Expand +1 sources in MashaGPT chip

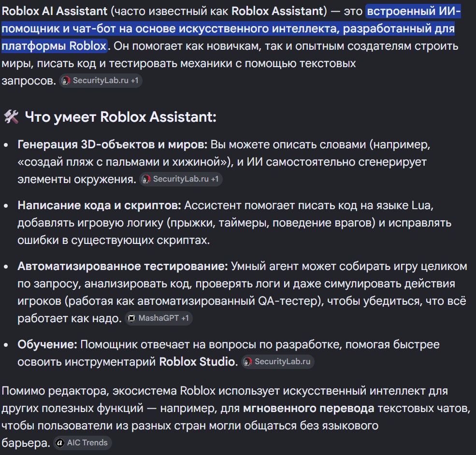coord(185,318)
